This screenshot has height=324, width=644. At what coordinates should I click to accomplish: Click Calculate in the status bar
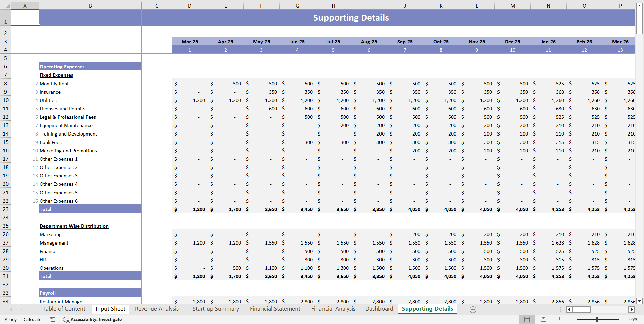coord(32,319)
